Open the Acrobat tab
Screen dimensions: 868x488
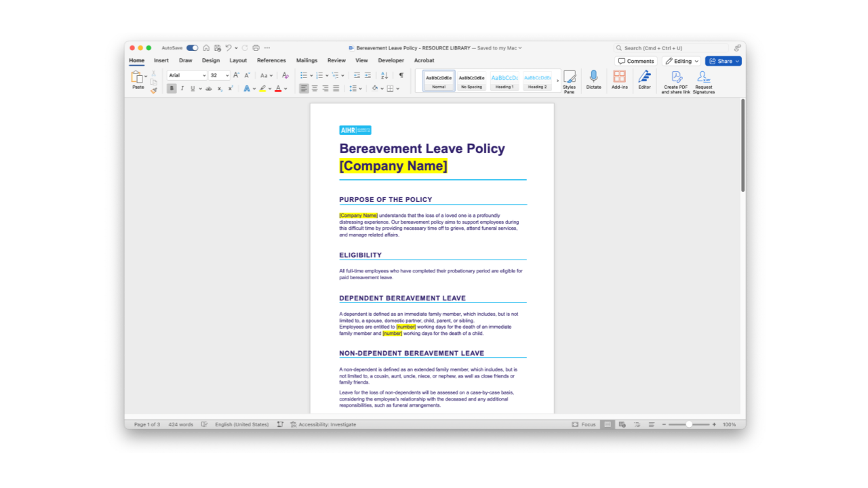tap(424, 60)
